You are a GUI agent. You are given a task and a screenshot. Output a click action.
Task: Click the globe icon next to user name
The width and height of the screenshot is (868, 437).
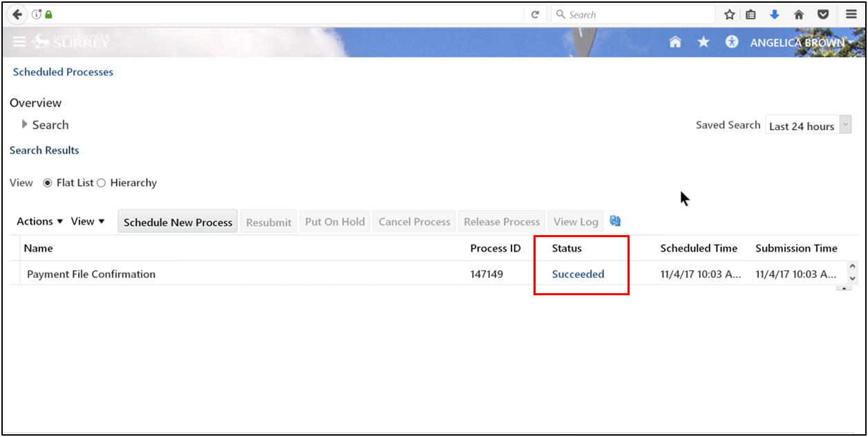[731, 41]
